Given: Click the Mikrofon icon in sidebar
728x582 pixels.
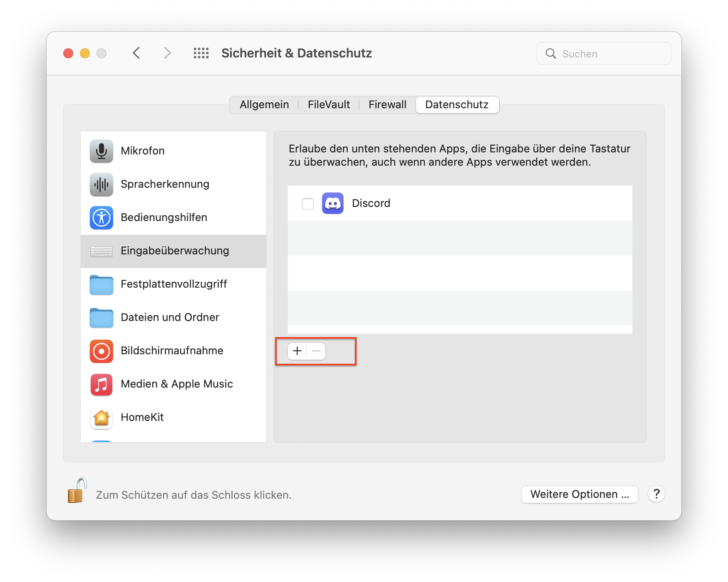Looking at the screenshot, I should pyautogui.click(x=101, y=151).
